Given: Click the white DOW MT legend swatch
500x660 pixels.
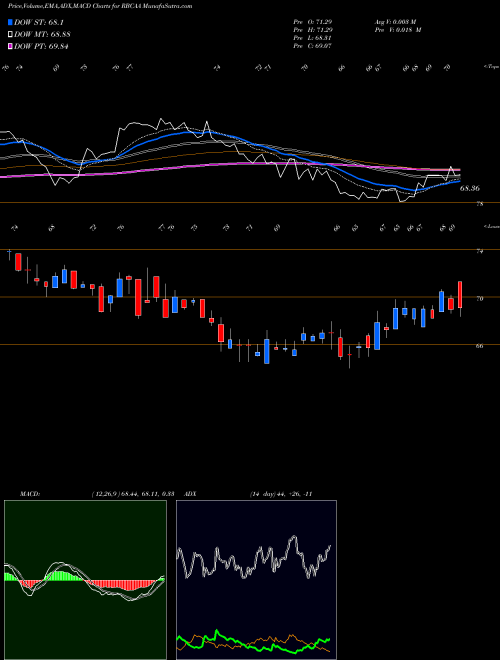Looking at the screenshot, I should pos(11,35).
